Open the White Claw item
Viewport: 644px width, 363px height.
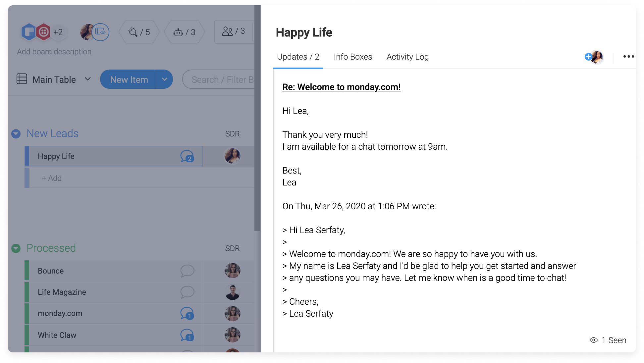(57, 335)
